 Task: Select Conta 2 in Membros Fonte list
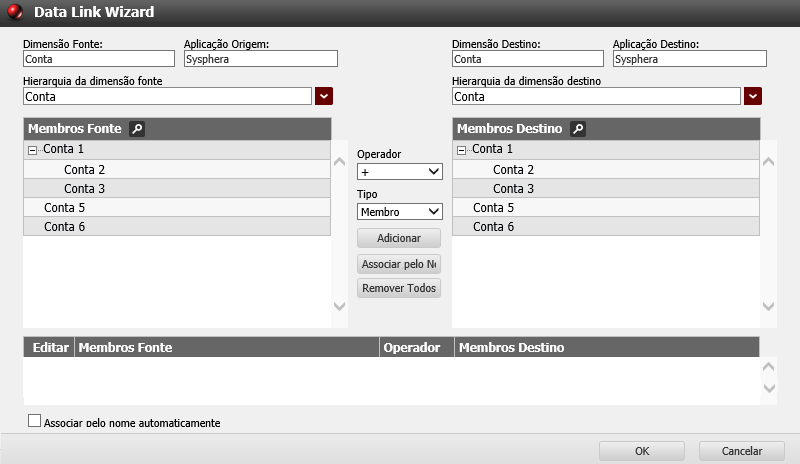tap(84, 169)
